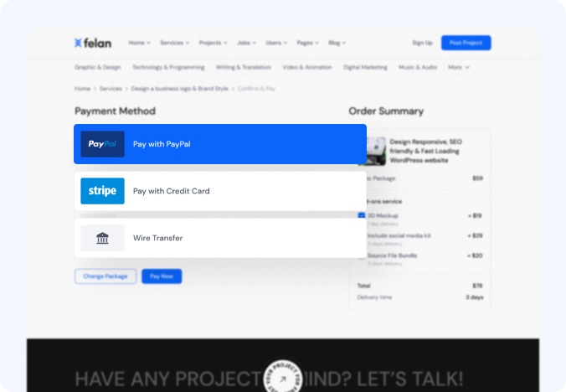
Task: Click the 'Design Responsive, SEO friendly' service title
Action: tap(426, 151)
